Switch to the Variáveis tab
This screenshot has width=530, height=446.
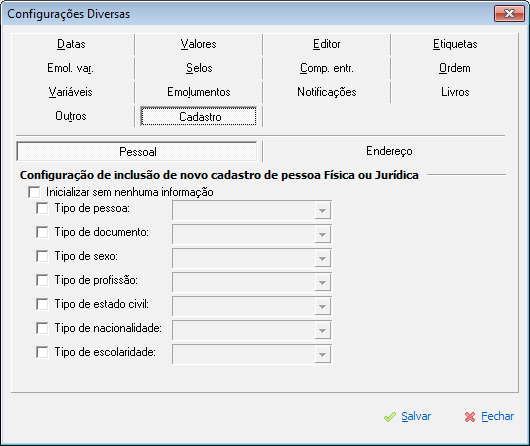[70, 92]
